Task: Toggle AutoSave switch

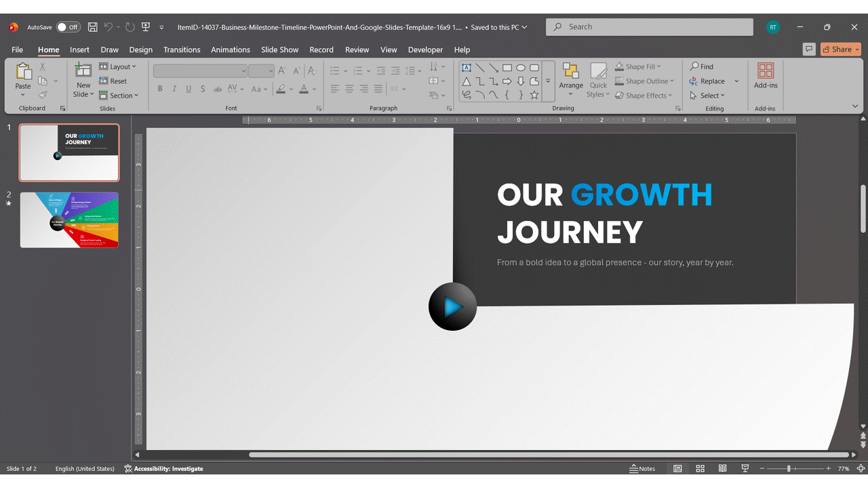Action: click(68, 27)
